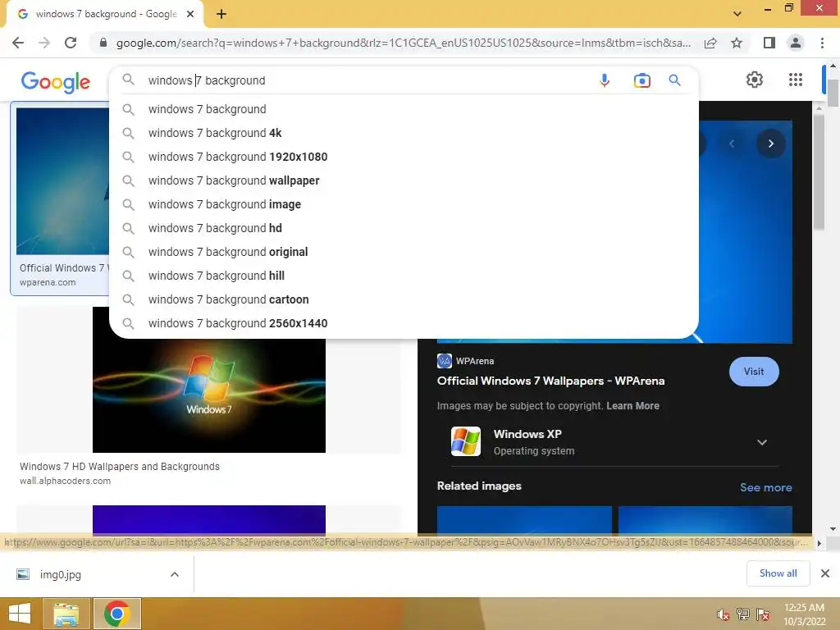
Task: Open Official Windows 7 Wallpapers - WPArena link
Action: (x=550, y=381)
